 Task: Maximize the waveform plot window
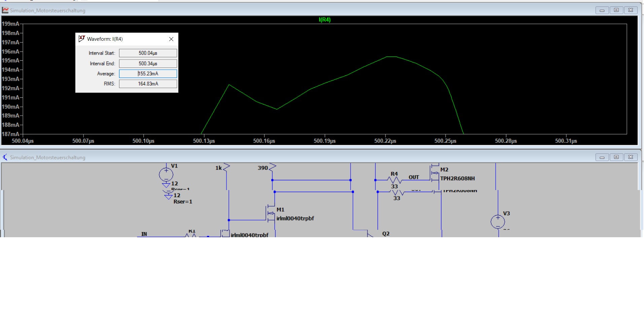616,10
